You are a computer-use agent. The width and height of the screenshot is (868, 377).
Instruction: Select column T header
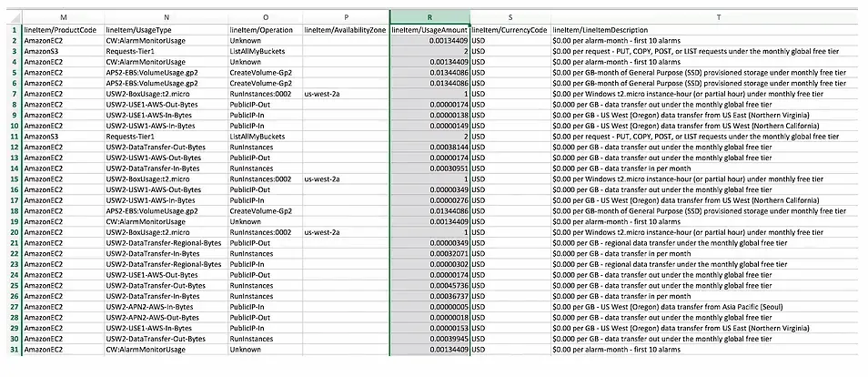pos(718,17)
